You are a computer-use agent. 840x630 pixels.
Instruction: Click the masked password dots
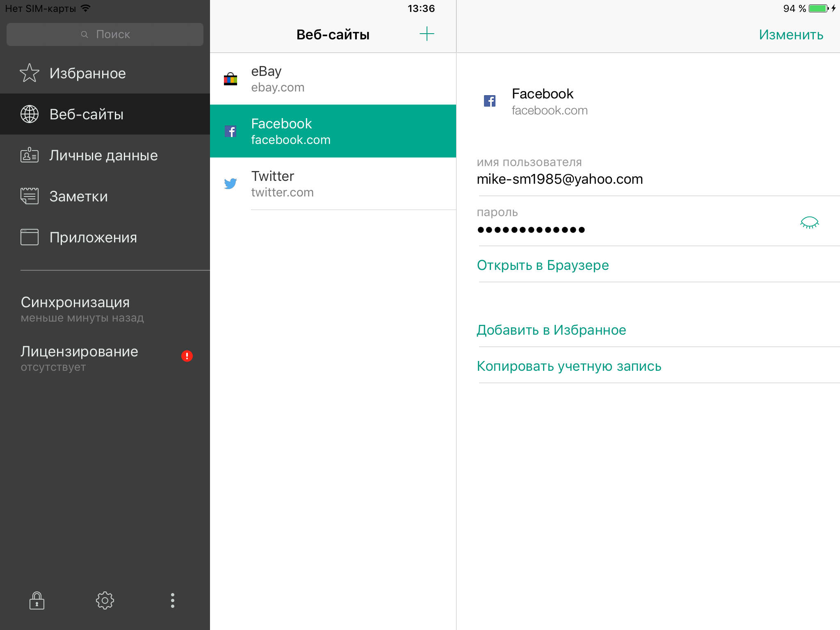[x=531, y=230]
